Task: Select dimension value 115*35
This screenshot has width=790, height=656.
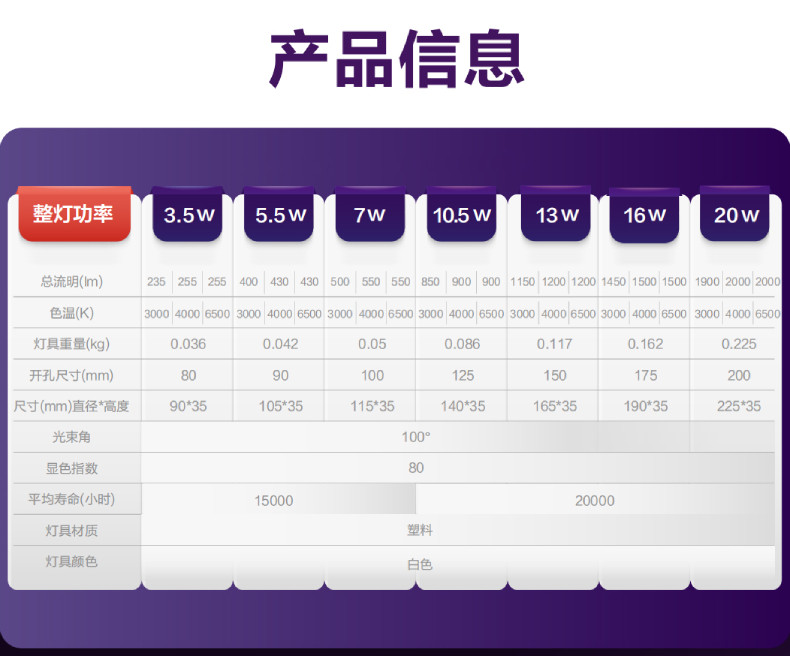Action: pyautogui.click(x=372, y=406)
